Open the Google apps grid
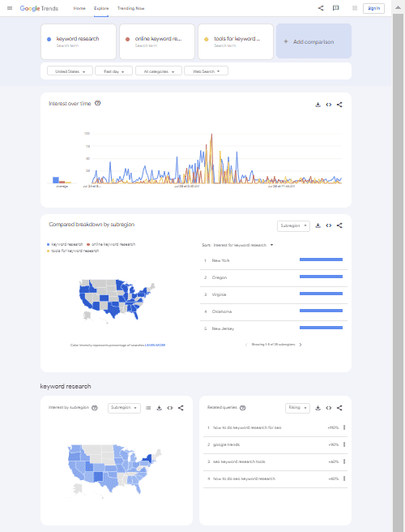Image resolution: width=405 pixels, height=532 pixels. [x=355, y=8]
